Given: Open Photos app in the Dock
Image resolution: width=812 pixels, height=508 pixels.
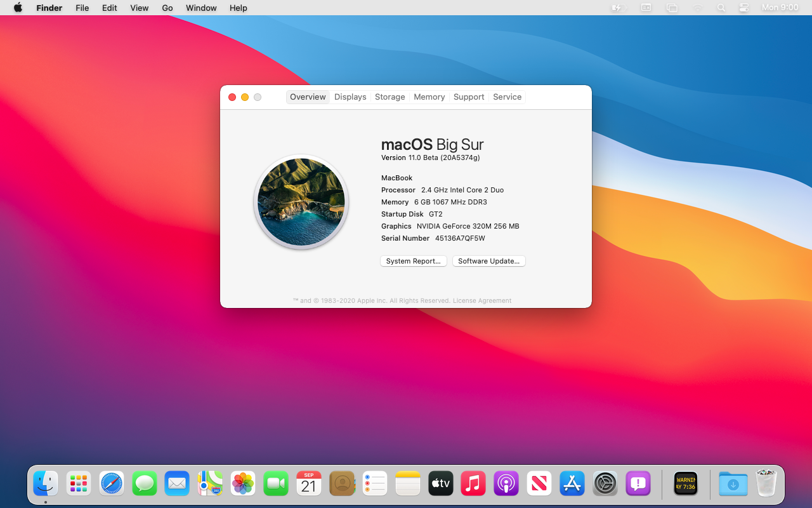Looking at the screenshot, I should [243, 484].
